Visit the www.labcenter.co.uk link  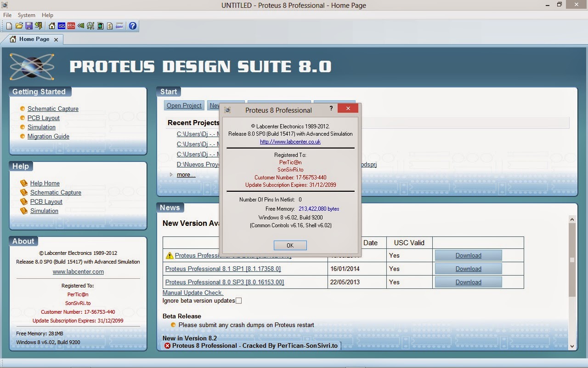coord(290,142)
